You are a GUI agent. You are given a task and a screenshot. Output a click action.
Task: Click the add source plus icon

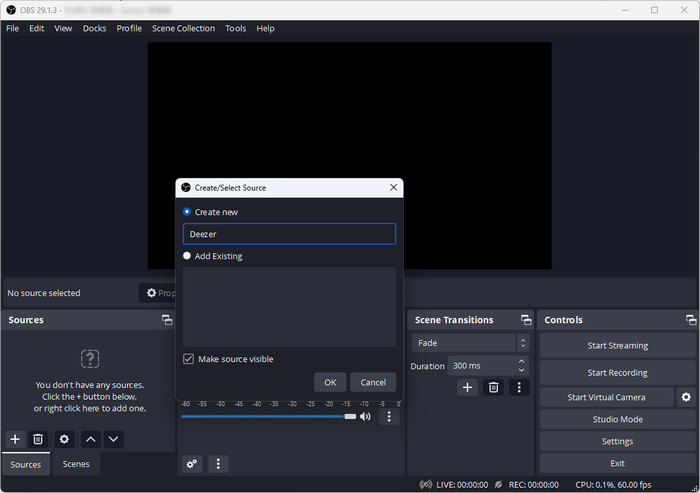[x=15, y=439]
